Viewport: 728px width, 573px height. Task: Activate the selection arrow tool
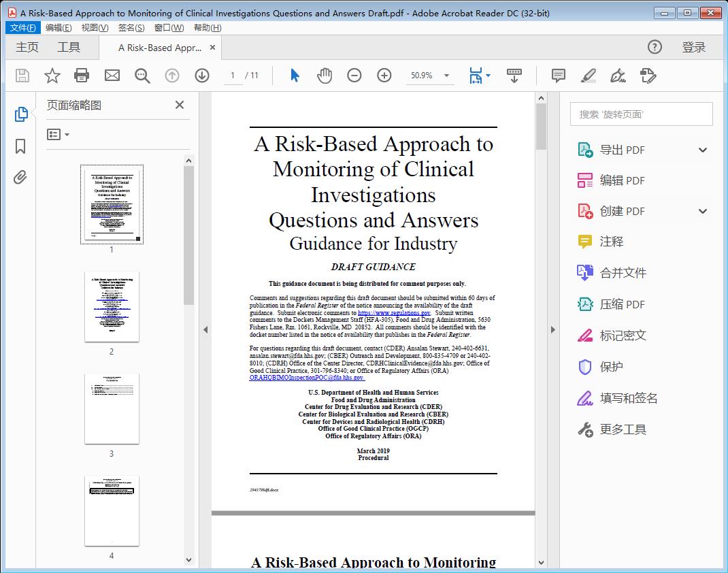pyautogui.click(x=295, y=76)
